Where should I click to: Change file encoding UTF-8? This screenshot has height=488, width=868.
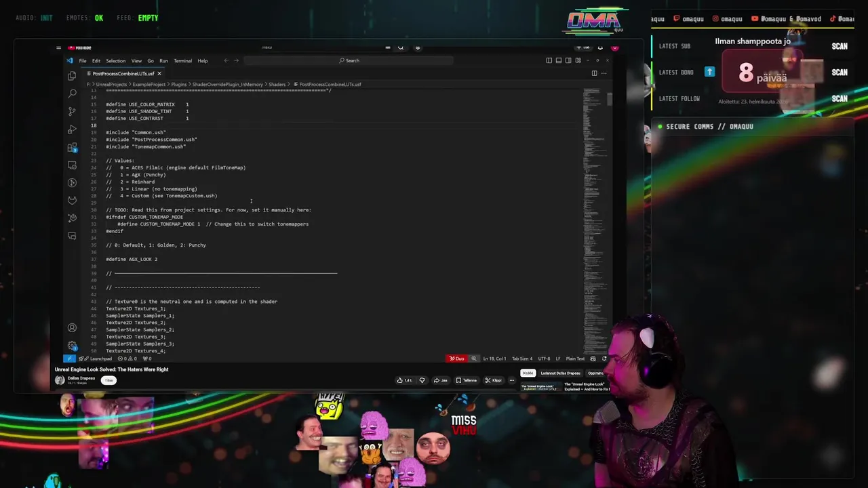click(x=544, y=359)
